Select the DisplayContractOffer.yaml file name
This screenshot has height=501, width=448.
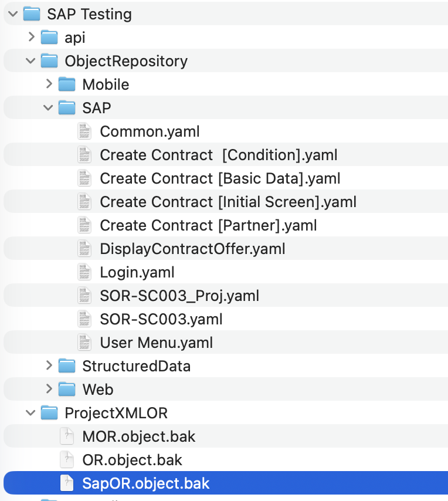192,249
